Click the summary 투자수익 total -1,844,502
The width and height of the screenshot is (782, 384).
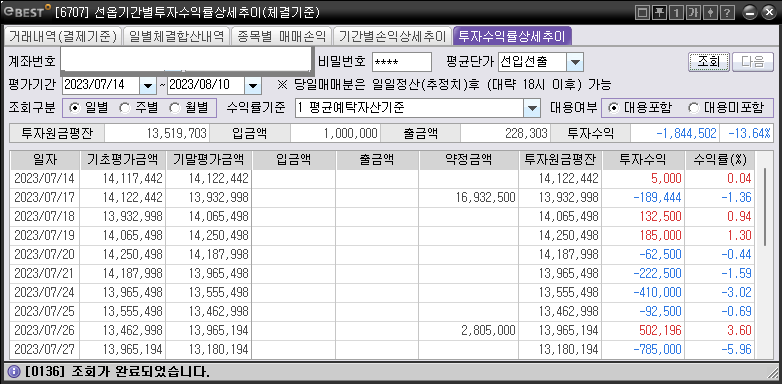point(687,134)
